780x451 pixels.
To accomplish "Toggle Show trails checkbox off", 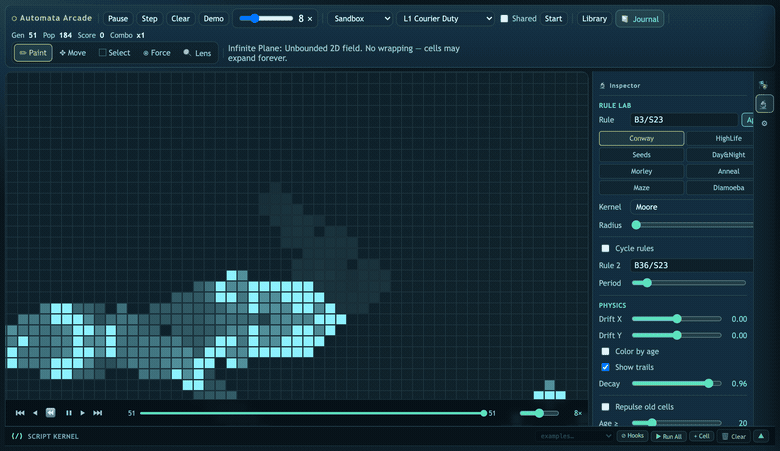I will [605, 367].
